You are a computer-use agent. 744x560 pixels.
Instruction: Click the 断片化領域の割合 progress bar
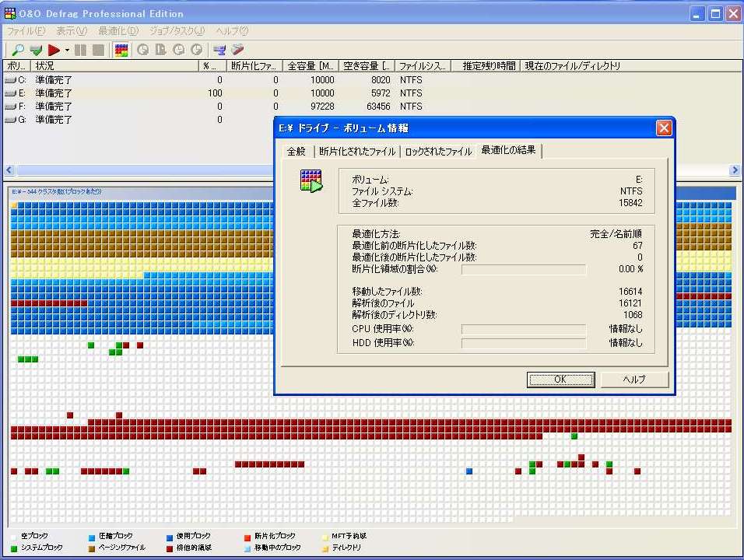[524, 269]
